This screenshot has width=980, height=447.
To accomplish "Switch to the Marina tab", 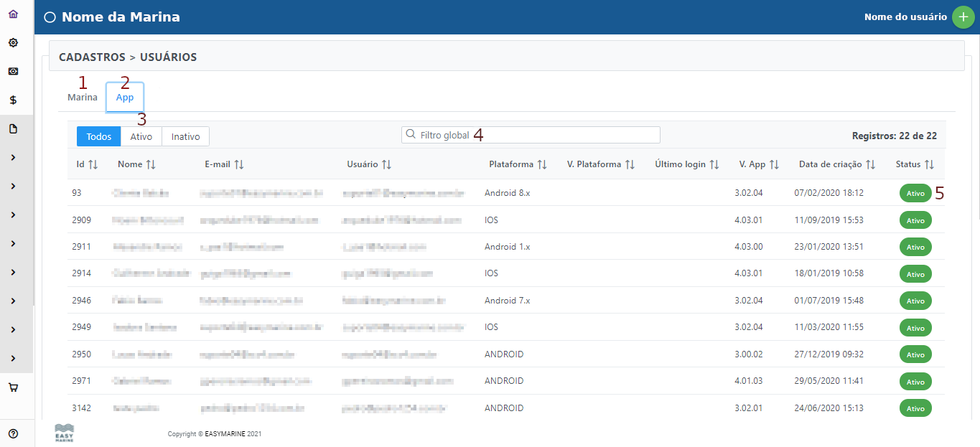I will [83, 98].
